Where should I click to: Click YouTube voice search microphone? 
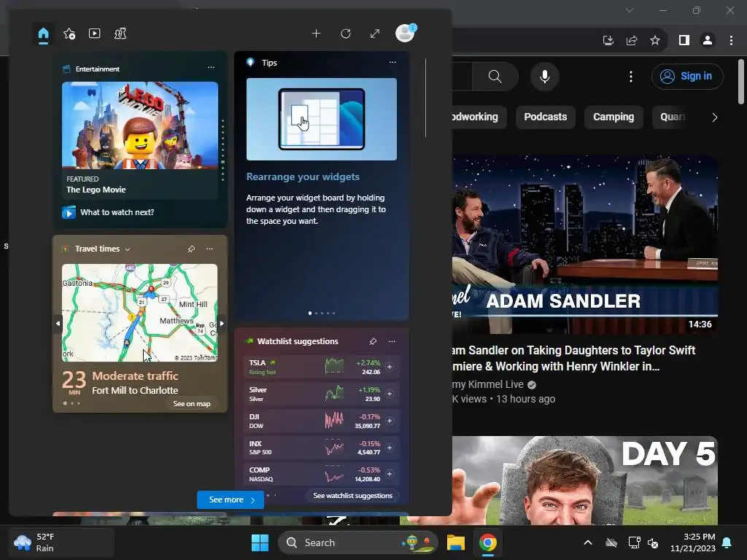tap(544, 76)
